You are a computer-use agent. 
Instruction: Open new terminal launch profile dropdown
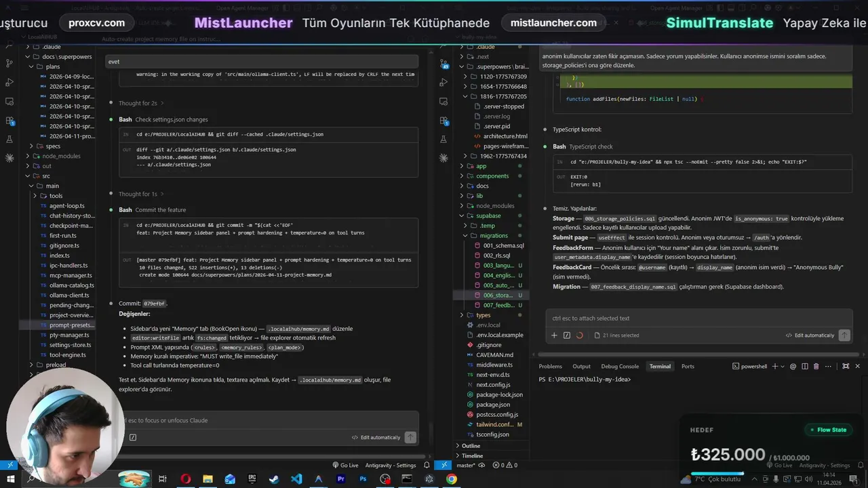784,366
